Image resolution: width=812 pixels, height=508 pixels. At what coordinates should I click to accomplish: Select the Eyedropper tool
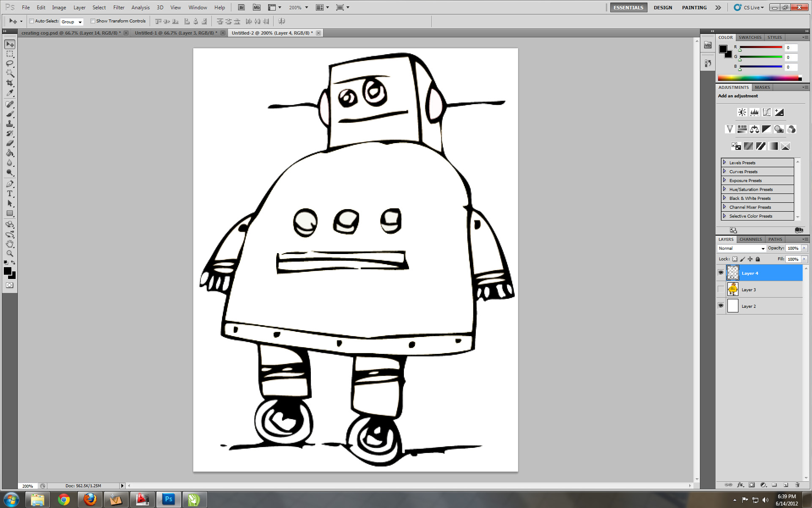[10, 93]
